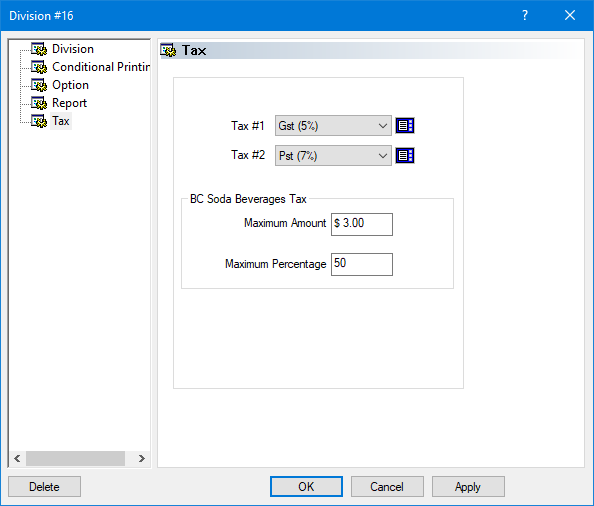The width and height of the screenshot is (594, 506).
Task: Click the Maximum Percentage input field
Action: pyautogui.click(x=362, y=264)
